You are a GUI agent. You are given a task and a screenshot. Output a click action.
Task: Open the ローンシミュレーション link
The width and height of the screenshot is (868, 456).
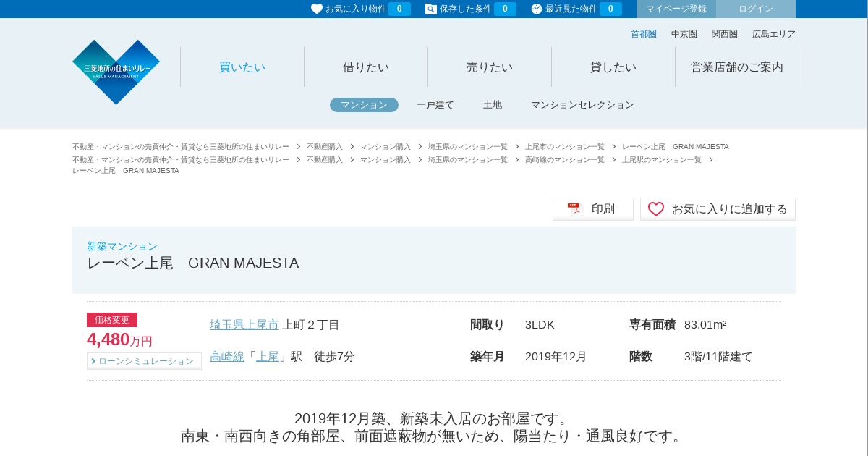(145, 361)
